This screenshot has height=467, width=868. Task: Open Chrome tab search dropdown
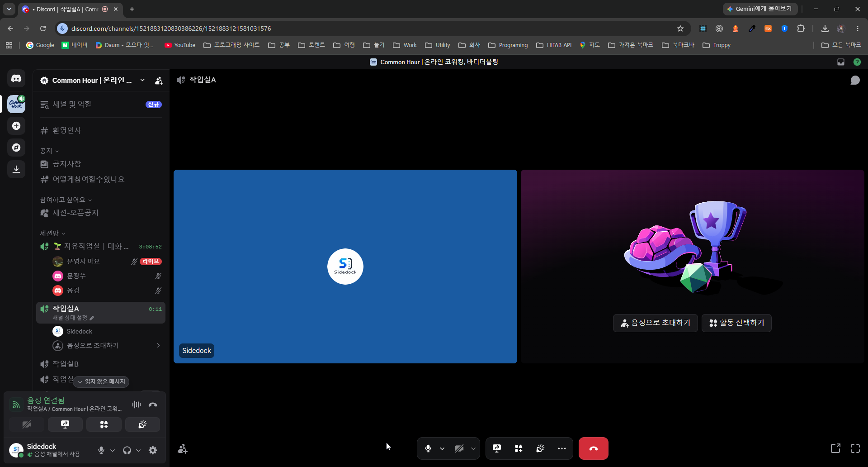[9, 9]
